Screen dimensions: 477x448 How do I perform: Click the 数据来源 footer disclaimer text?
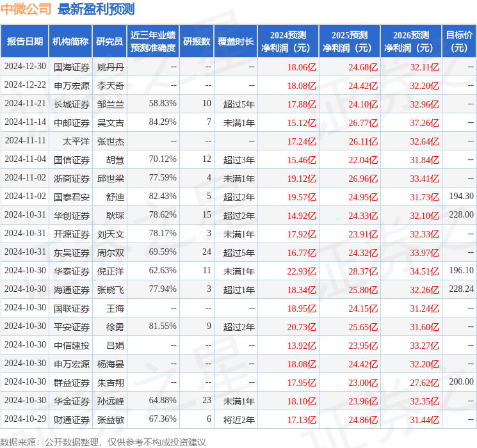tap(103, 442)
